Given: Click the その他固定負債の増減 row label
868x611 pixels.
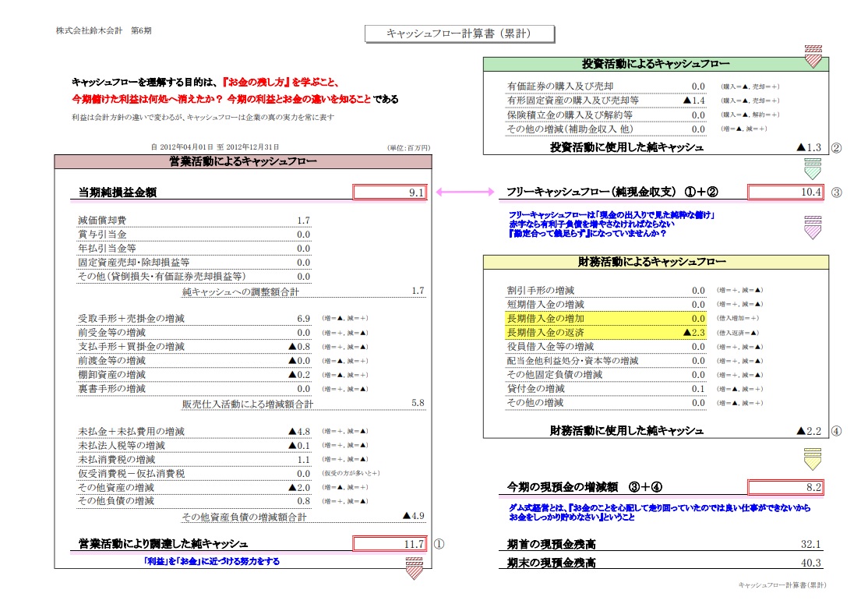Looking at the screenshot, I should tap(555, 375).
